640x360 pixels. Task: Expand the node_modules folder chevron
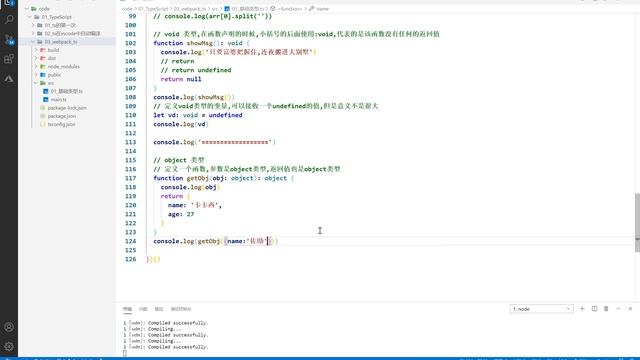[x=36, y=67]
